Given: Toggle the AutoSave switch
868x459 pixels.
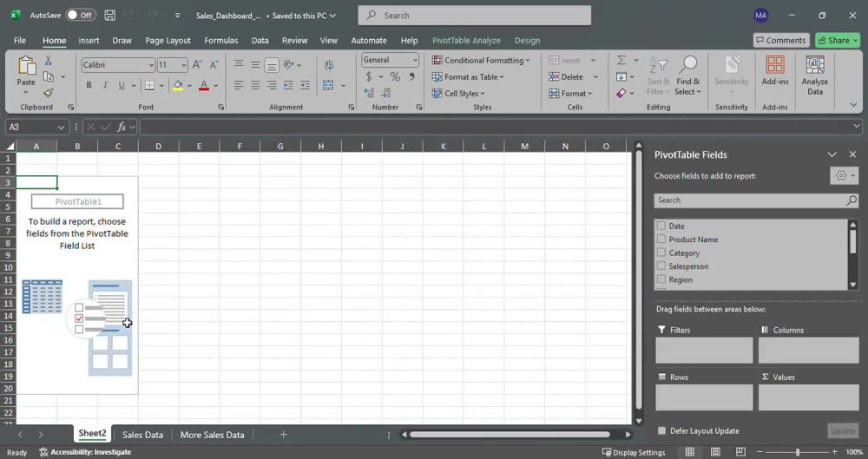Looking at the screenshot, I should (81, 16).
